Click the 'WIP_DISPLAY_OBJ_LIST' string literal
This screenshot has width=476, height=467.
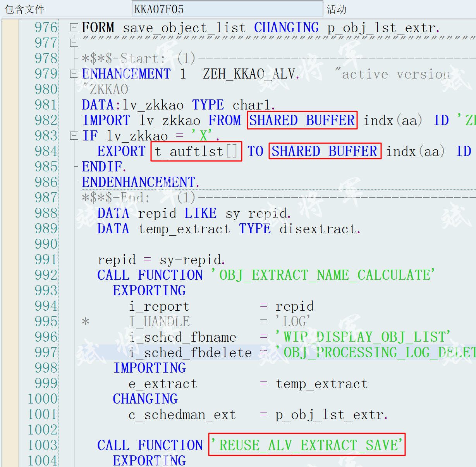(x=363, y=337)
